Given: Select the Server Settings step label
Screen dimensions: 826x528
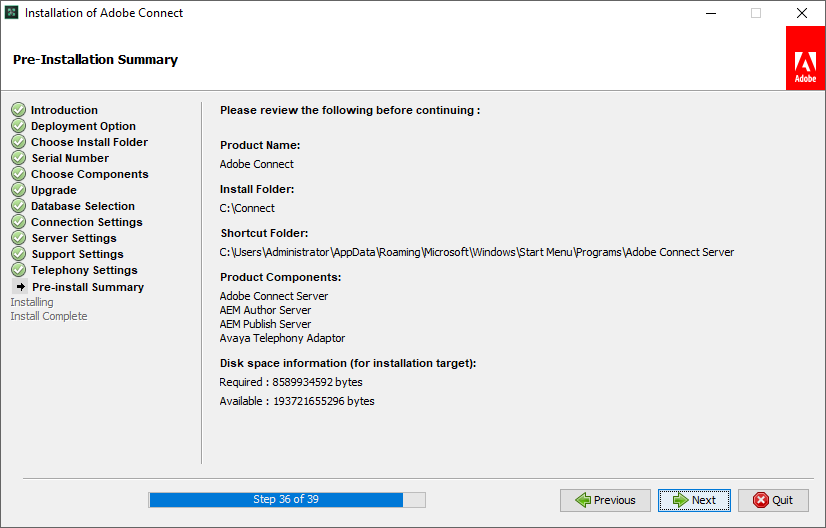Looking at the screenshot, I should pyautogui.click(x=74, y=238).
